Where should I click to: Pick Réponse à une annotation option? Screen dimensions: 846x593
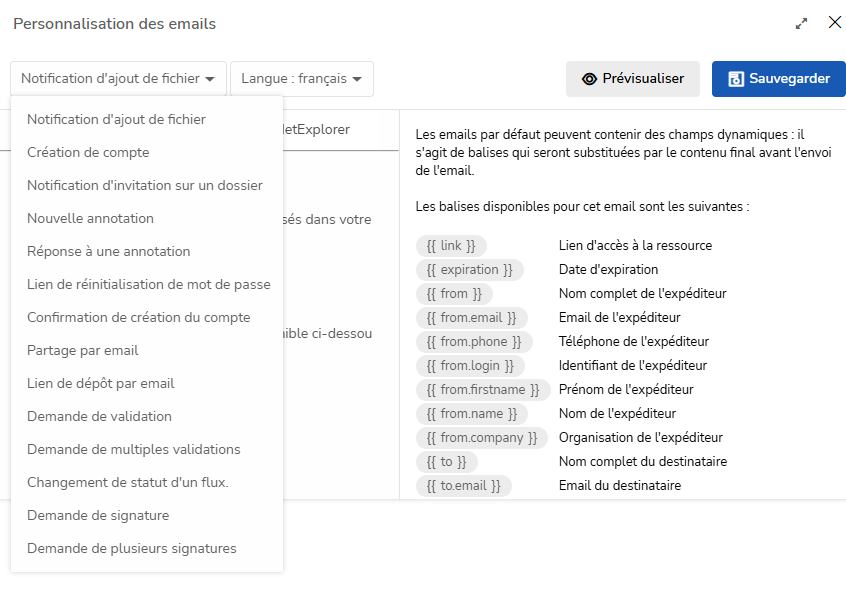click(108, 252)
